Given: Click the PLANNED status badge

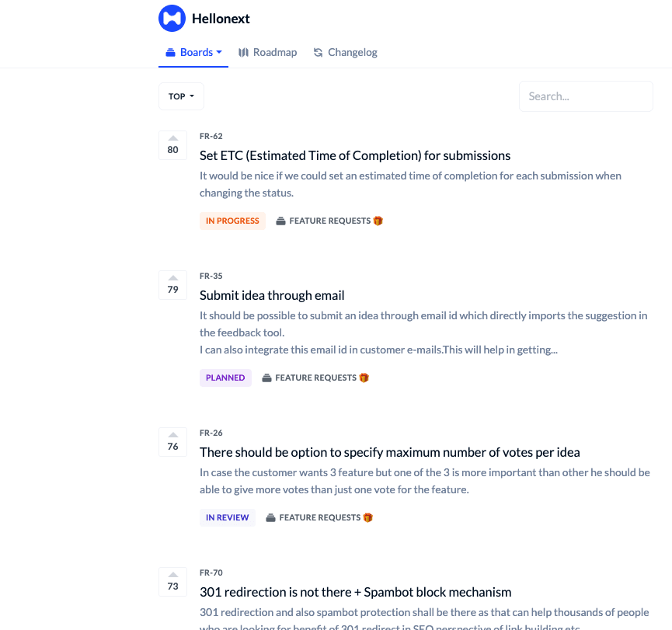Looking at the screenshot, I should coord(225,378).
